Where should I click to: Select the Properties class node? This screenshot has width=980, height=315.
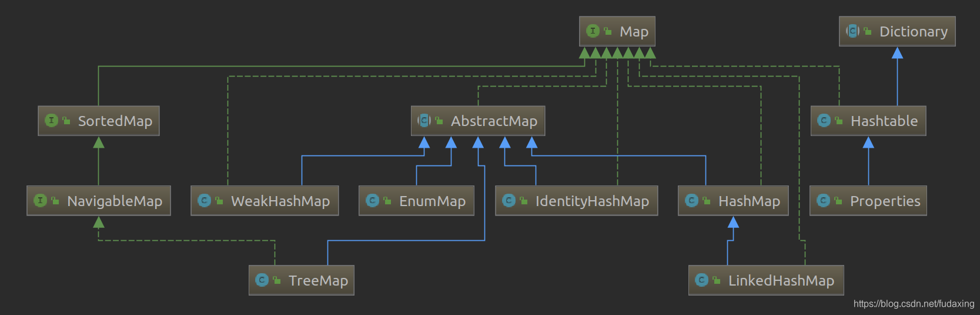tap(868, 201)
